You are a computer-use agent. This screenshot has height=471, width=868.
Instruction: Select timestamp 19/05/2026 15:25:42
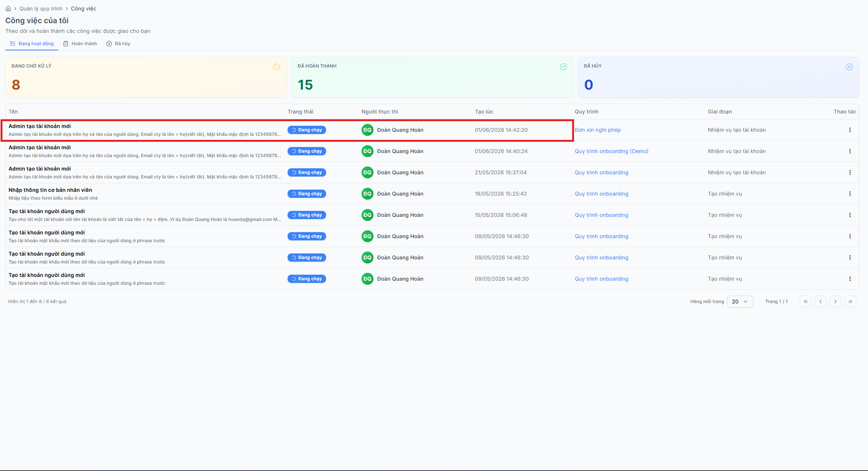[x=501, y=194]
